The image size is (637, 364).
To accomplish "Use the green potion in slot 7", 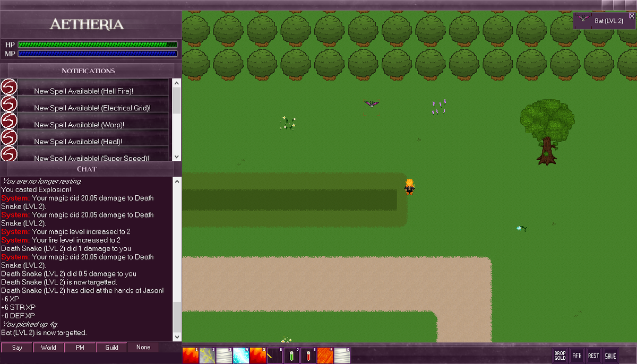I will [x=292, y=356].
